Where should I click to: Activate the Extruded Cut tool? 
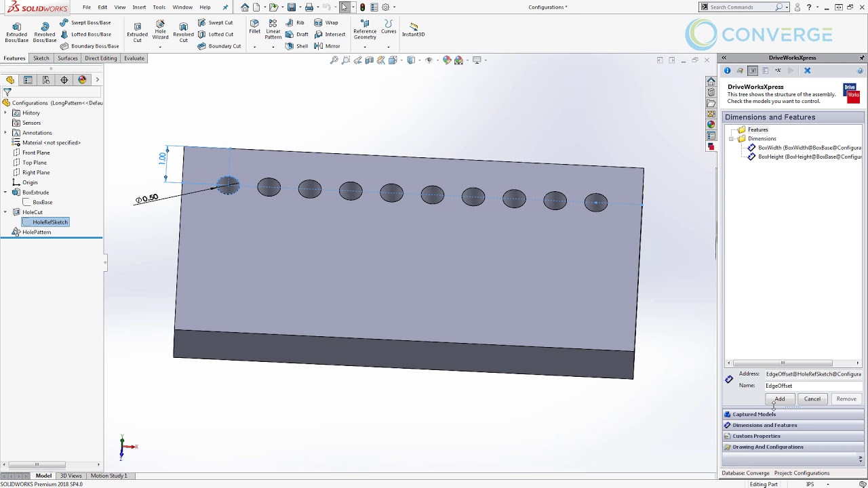(x=137, y=33)
